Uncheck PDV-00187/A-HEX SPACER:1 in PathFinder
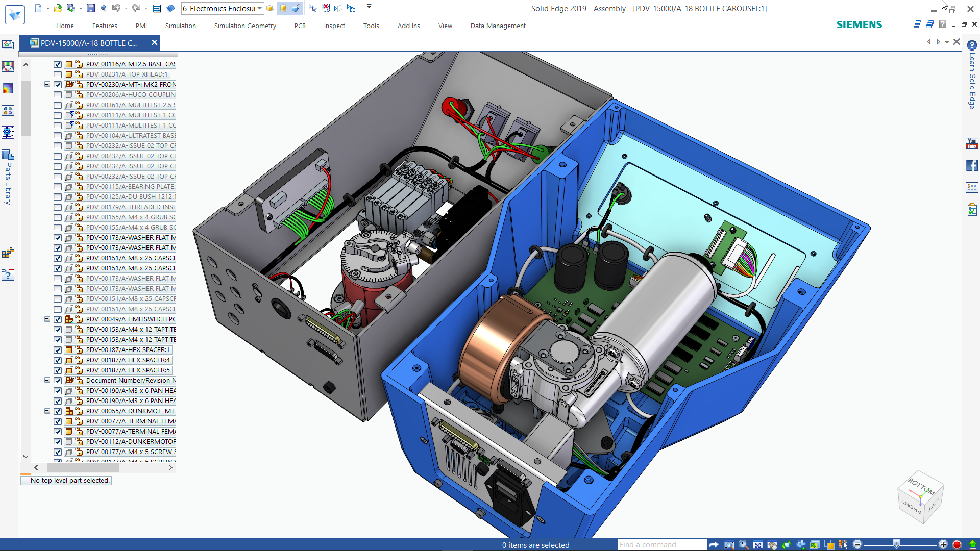 coord(57,350)
